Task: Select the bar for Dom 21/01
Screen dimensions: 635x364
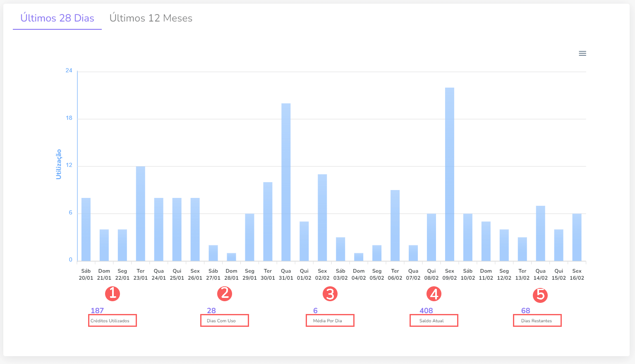Action: 104,245
